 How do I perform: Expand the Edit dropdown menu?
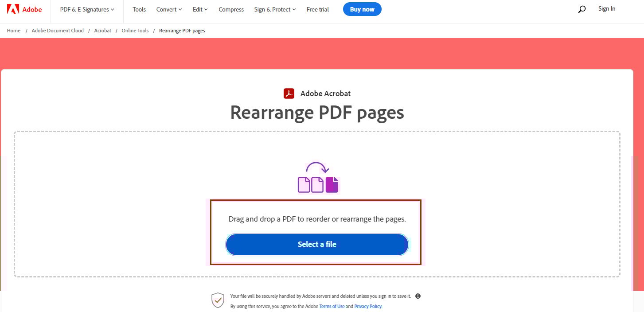[x=200, y=9]
